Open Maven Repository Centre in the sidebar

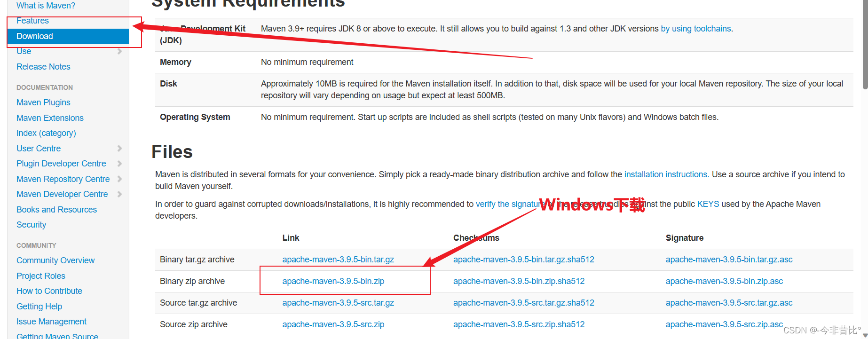(x=63, y=179)
